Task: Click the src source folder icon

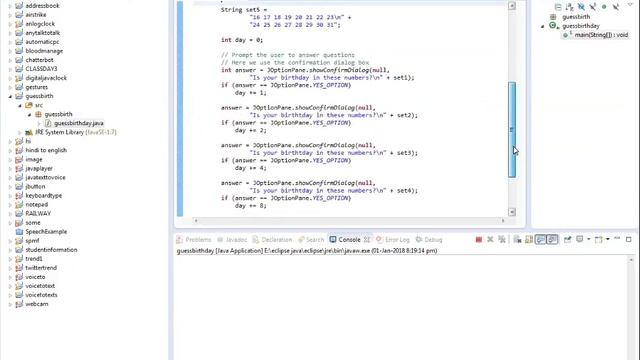Action: [x=29, y=105]
